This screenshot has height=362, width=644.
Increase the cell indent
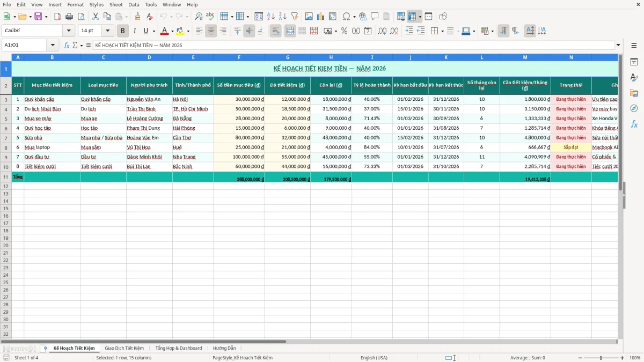tap(409, 31)
